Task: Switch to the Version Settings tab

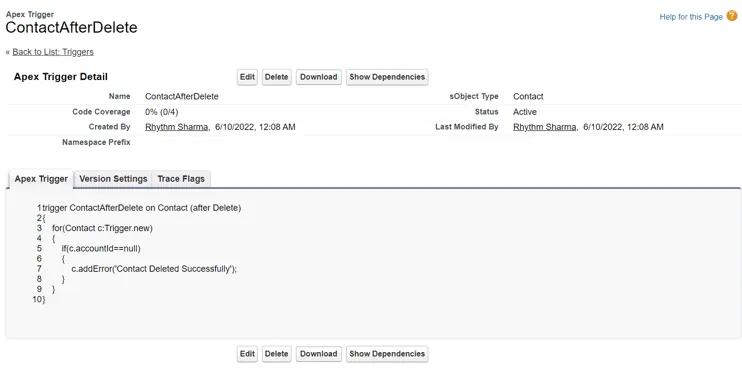Action: 113,179
